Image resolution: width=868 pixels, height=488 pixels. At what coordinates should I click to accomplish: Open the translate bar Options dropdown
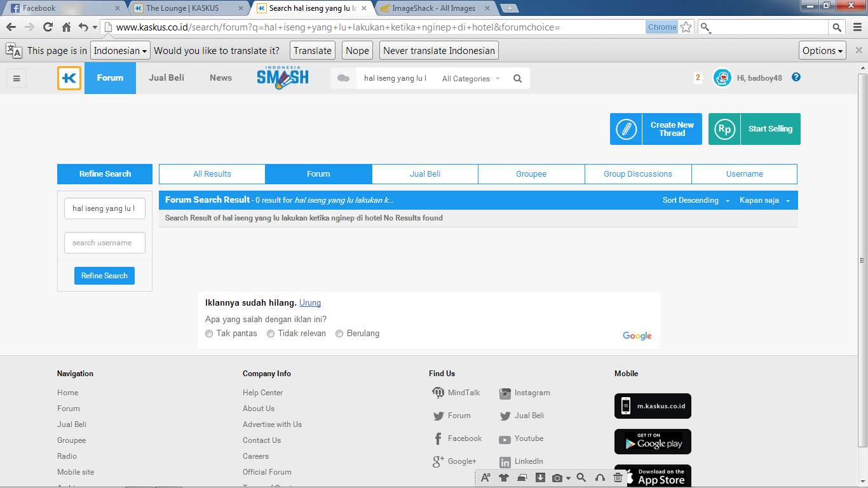coord(823,51)
